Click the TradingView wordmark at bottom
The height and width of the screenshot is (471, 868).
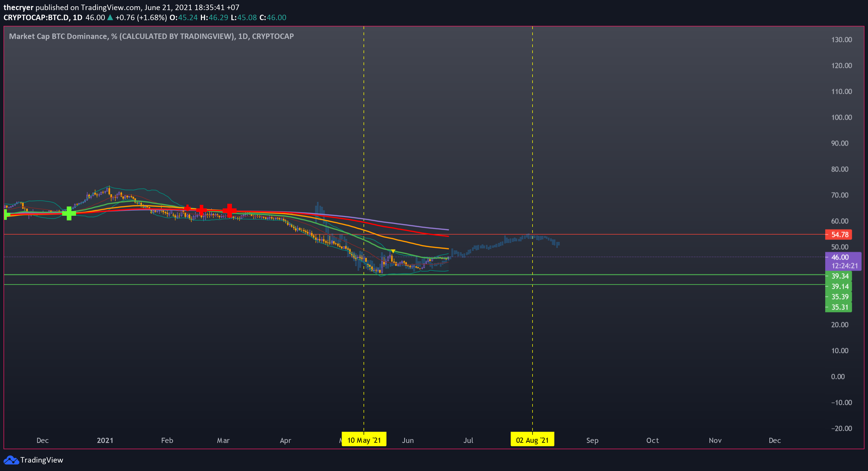[x=42, y=460]
